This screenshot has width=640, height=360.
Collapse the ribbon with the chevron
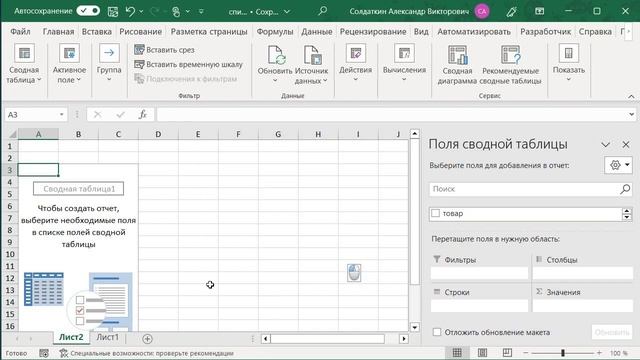(x=631, y=96)
